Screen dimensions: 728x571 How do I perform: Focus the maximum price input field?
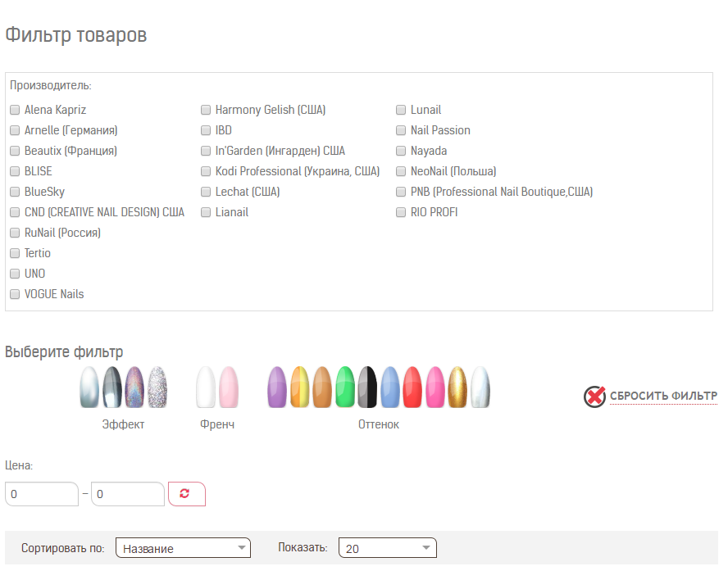[128, 493]
